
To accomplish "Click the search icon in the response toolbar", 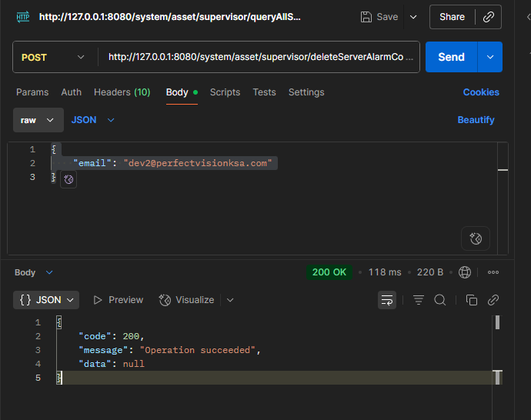I will coord(440,300).
